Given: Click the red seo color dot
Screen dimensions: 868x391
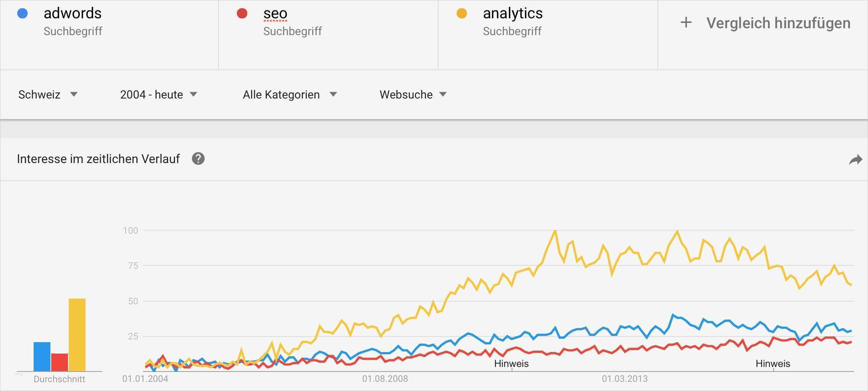Looking at the screenshot, I should 242,14.
